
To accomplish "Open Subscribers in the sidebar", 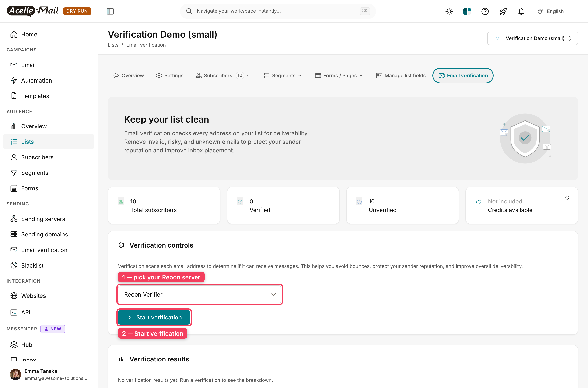I will [x=49, y=157].
